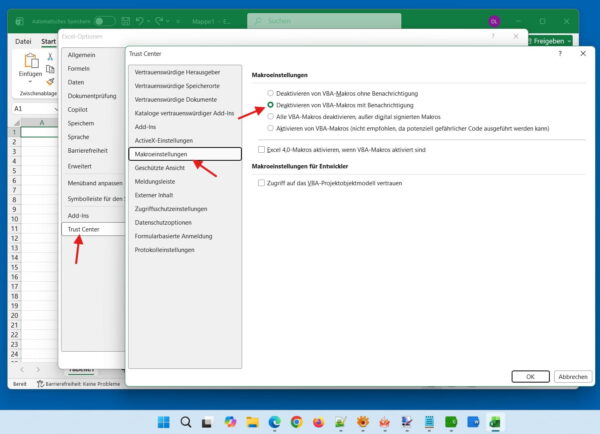The image size is (600, 434).
Task: Select 'Aktivieren von VBA-Makros' radio option
Action: pyautogui.click(x=271, y=128)
